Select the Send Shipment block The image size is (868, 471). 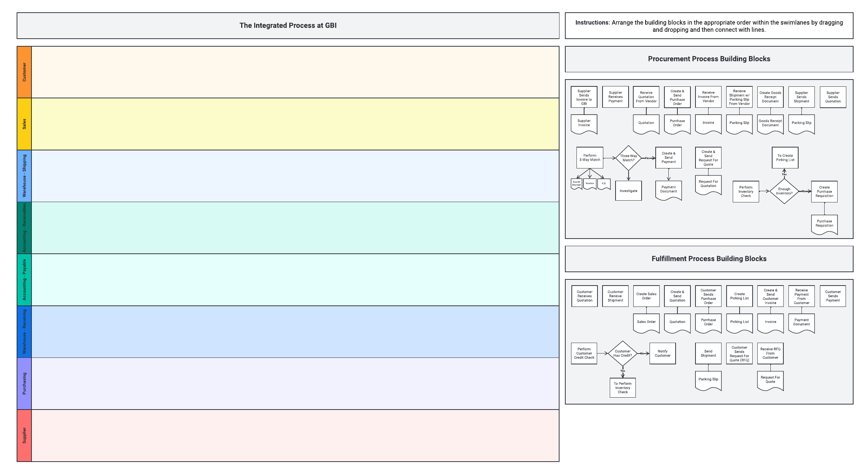tap(708, 354)
